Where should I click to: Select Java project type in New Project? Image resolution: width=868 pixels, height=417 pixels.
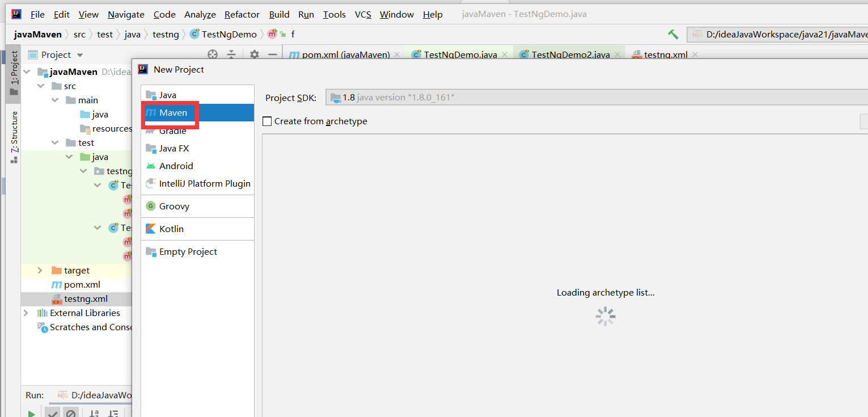(197, 95)
